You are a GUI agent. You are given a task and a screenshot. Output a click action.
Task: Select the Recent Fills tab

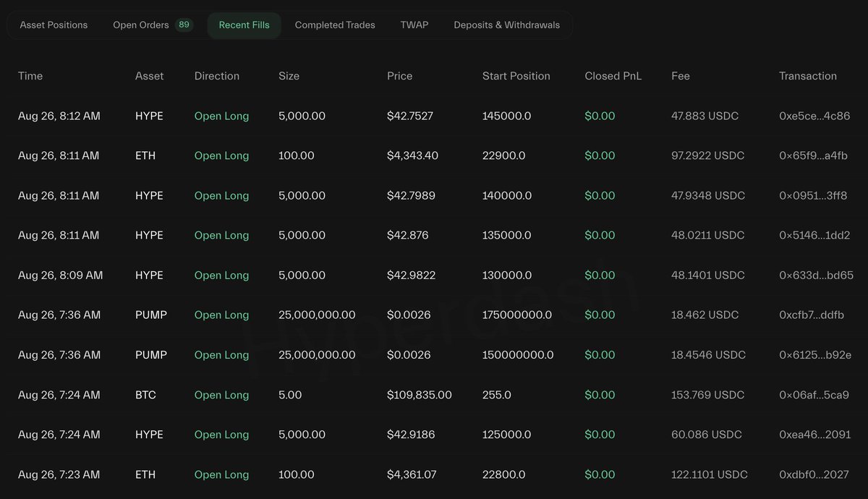[x=244, y=25]
